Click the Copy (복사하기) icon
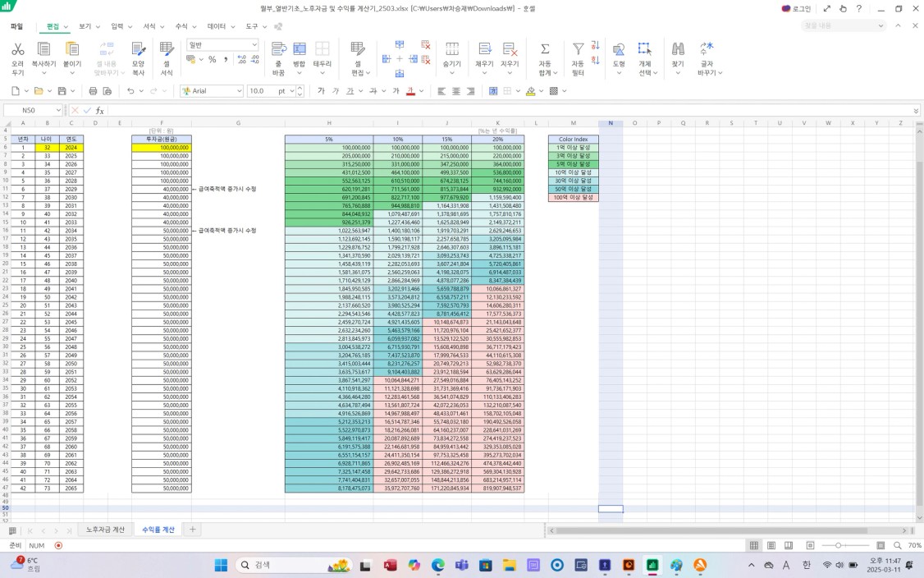 43,49
